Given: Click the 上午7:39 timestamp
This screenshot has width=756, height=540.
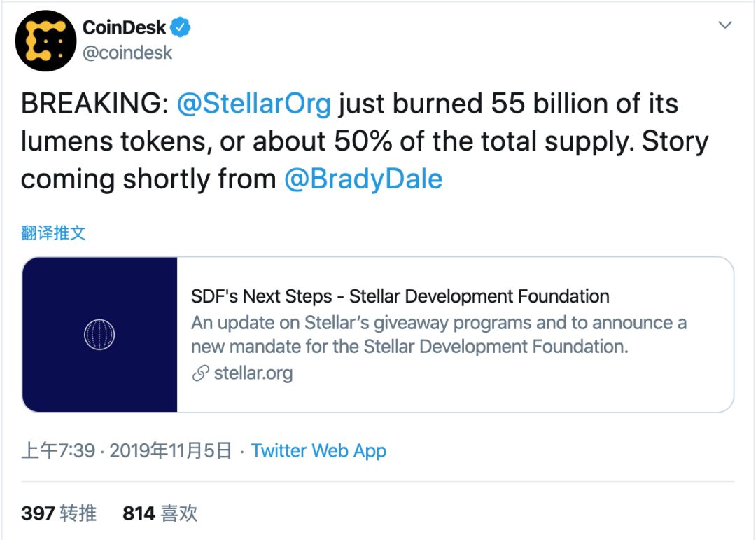Looking at the screenshot, I should tap(58, 450).
